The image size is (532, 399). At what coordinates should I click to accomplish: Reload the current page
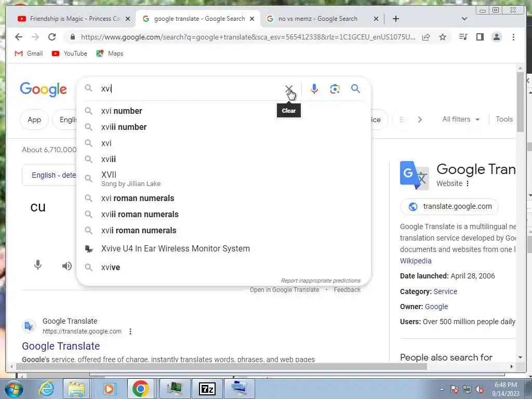[x=51, y=37]
